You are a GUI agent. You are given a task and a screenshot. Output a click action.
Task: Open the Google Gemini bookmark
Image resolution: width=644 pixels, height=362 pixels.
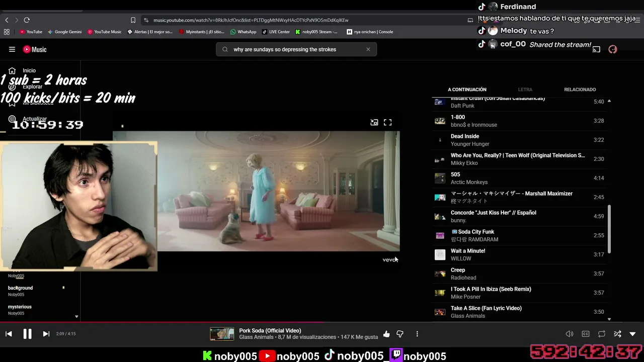tap(64, 32)
